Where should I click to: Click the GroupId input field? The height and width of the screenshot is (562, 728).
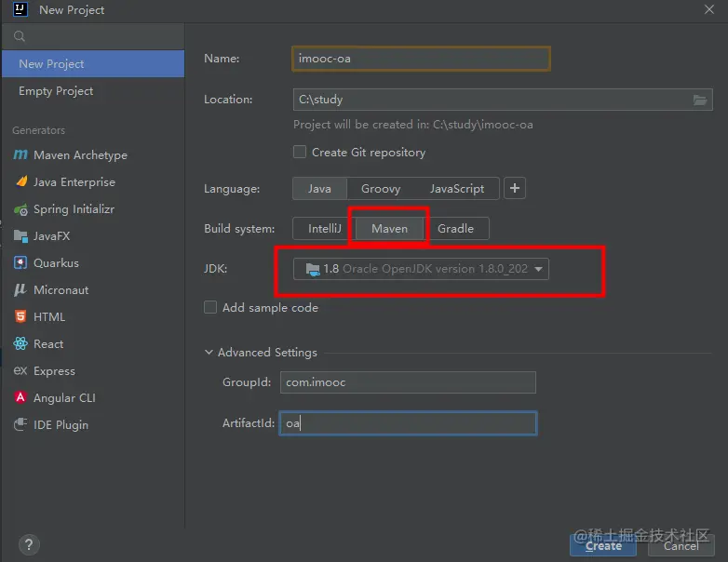[x=408, y=381]
